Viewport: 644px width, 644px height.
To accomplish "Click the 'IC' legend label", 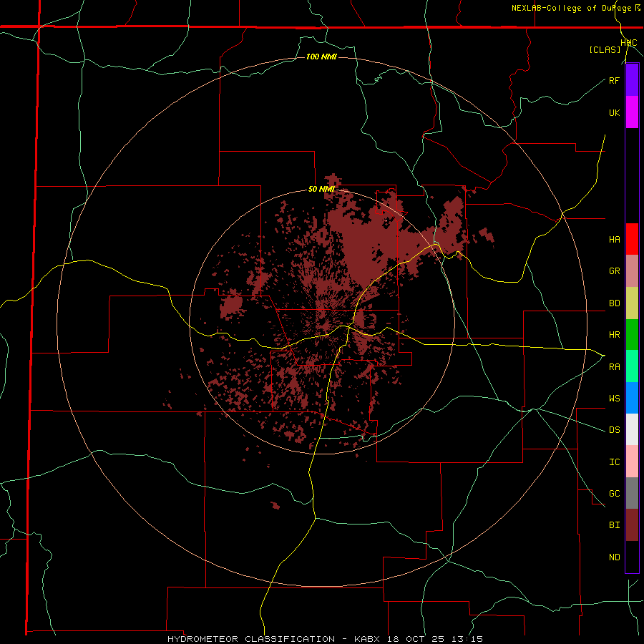I will (x=614, y=462).
